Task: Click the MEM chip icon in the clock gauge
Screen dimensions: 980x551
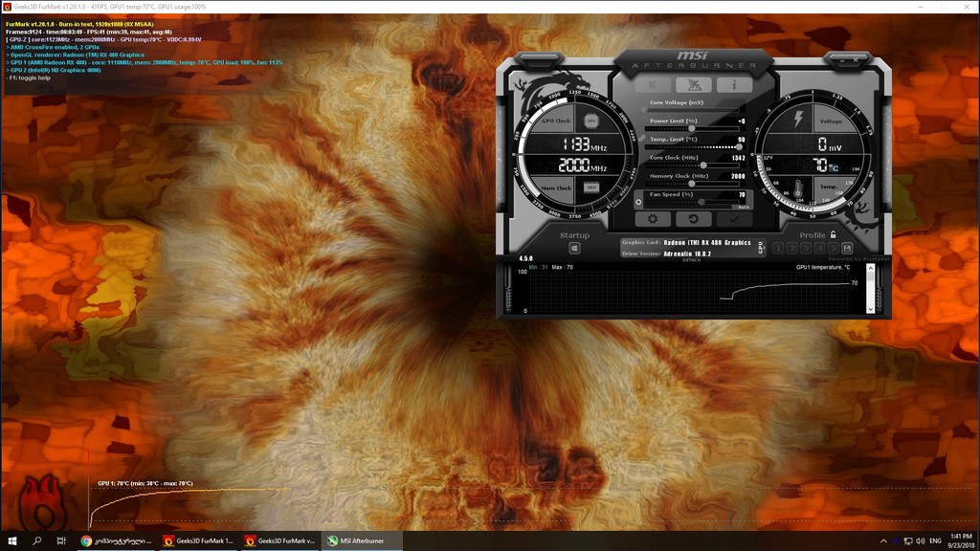Action: point(591,187)
